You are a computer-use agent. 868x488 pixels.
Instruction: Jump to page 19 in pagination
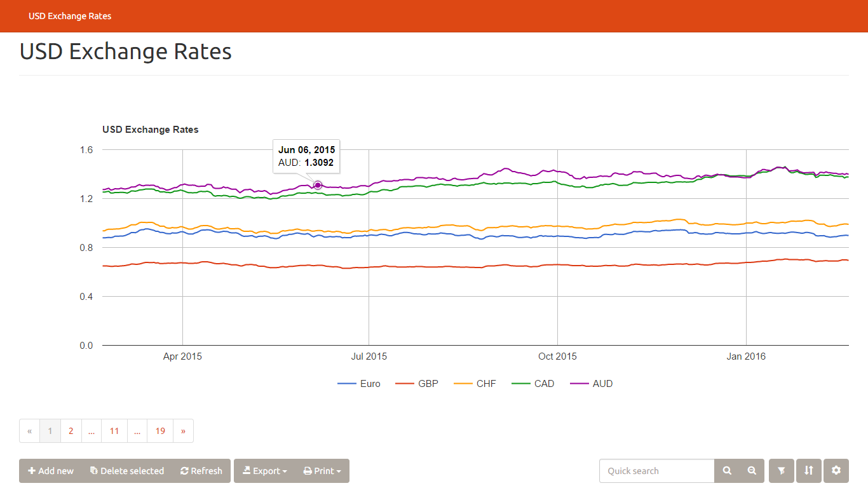160,431
